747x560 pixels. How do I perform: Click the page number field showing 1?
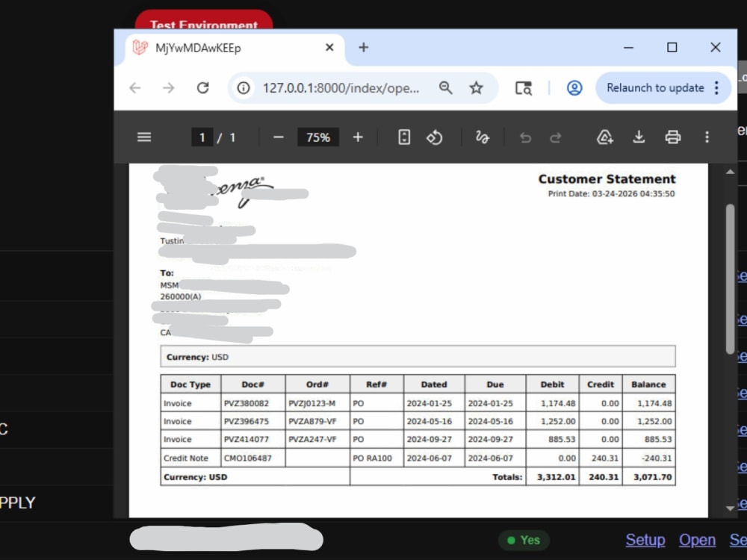(x=202, y=137)
